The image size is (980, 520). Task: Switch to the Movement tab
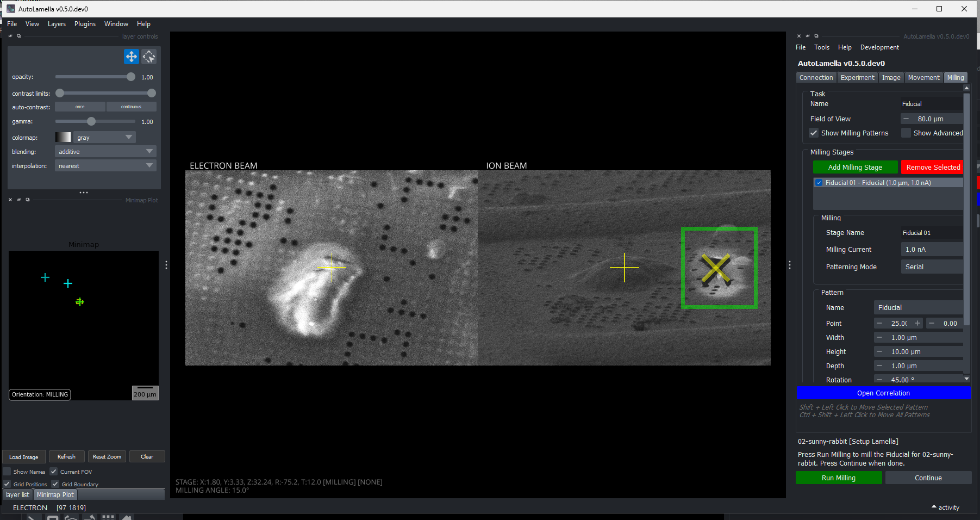point(923,77)
